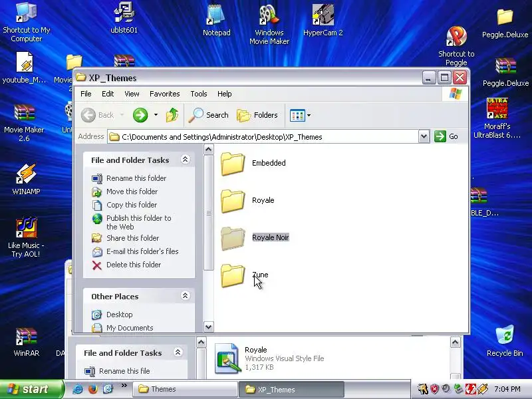Open WINAMP desktop shortcut
The width and height of the screenshot is (532, 399).
coord(26,179)
